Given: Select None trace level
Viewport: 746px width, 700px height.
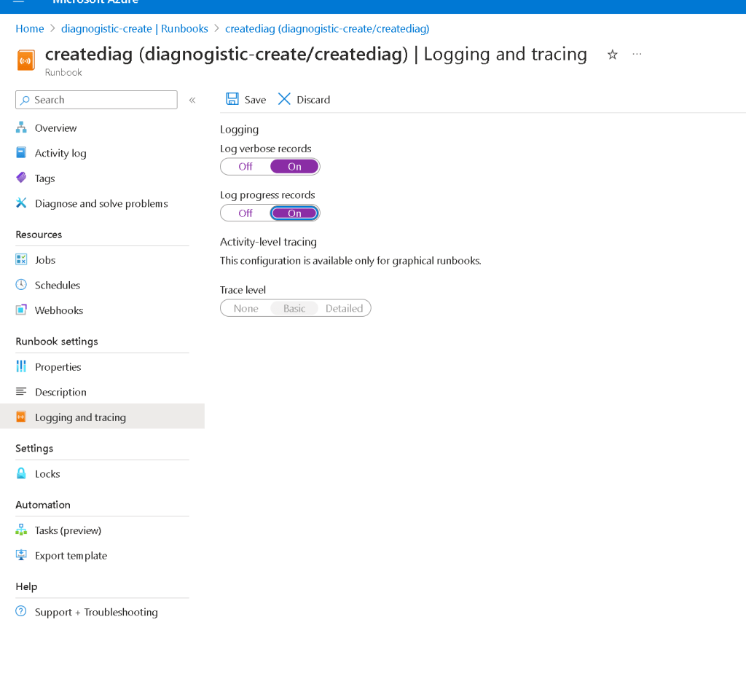Looking at the screenshot, I should click(246, 309).
